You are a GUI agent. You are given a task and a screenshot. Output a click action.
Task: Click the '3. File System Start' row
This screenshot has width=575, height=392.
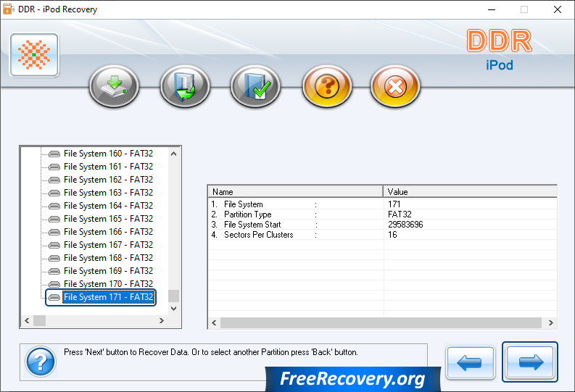click(x=382, y=225)
